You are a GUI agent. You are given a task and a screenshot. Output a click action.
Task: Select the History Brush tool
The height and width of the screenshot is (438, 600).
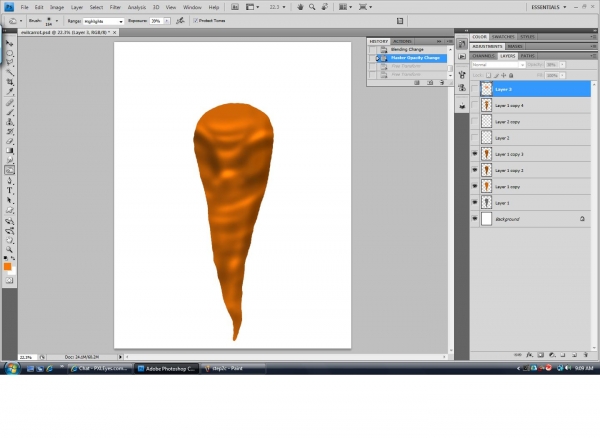pos(10,132)
